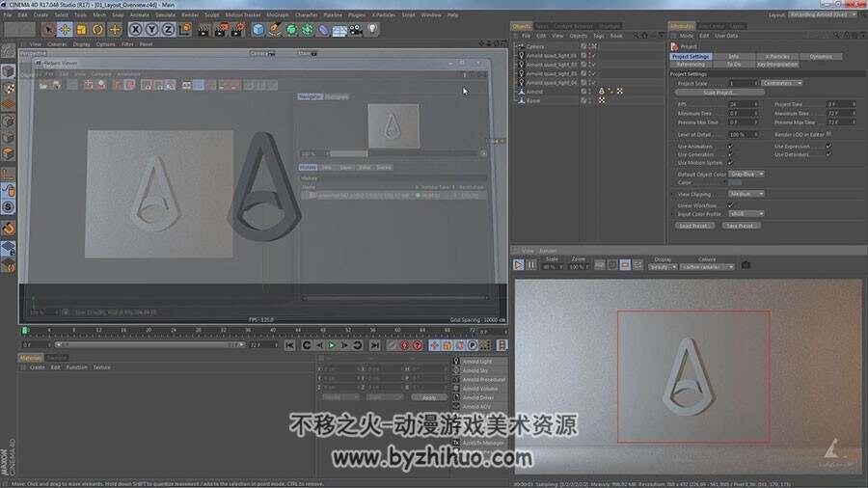Open Input Color Profile dropdown
868x488 pixels.
[746, 214]
